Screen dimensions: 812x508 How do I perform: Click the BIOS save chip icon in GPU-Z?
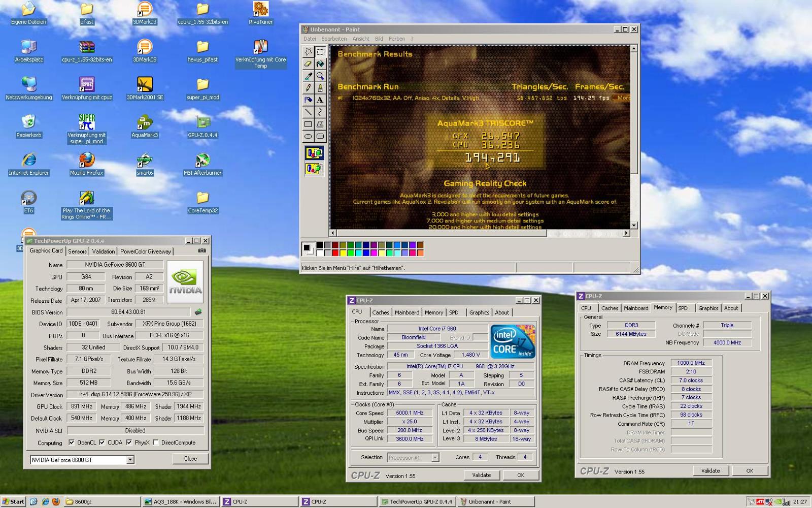tap(198, 312)
